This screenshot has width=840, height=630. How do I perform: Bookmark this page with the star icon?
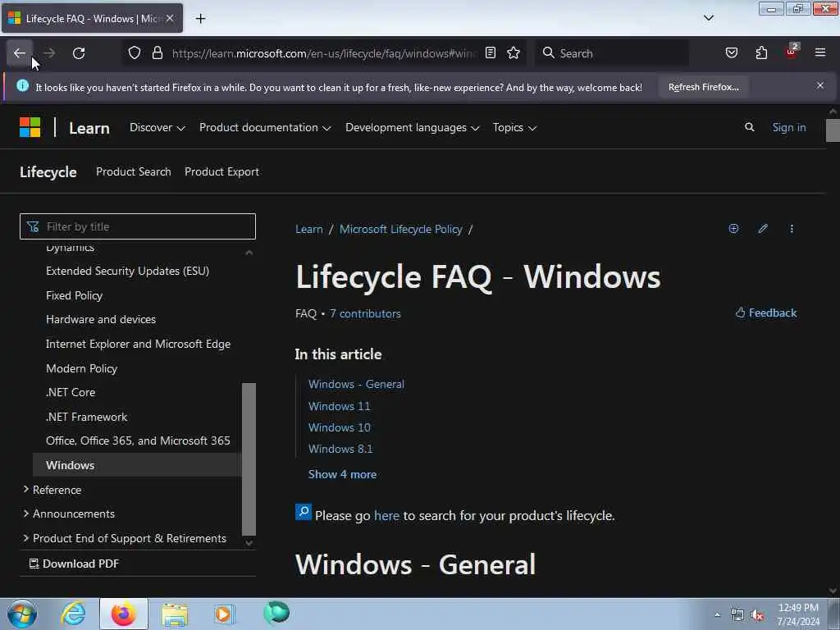click(514, 53)
